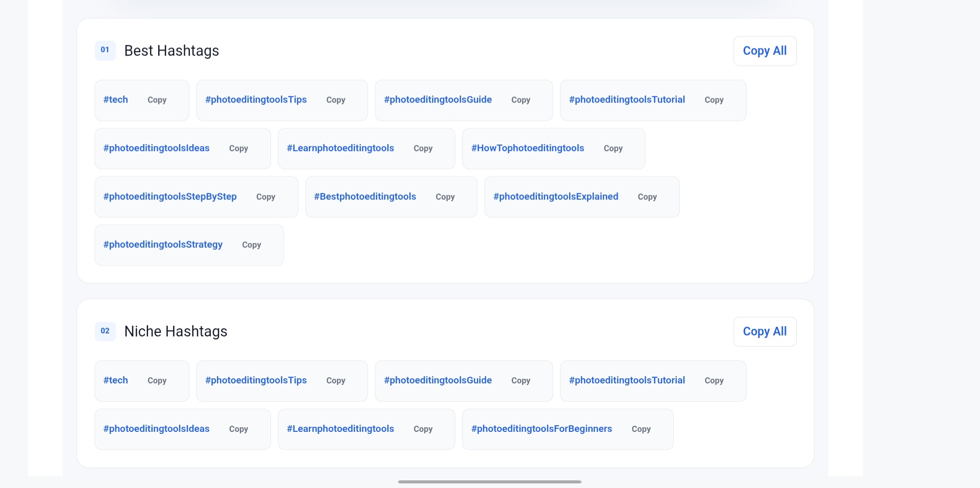Copy the #photoeditingtoolsExplained hashtag
Viewport: 980px width, 488px height.
647,197
